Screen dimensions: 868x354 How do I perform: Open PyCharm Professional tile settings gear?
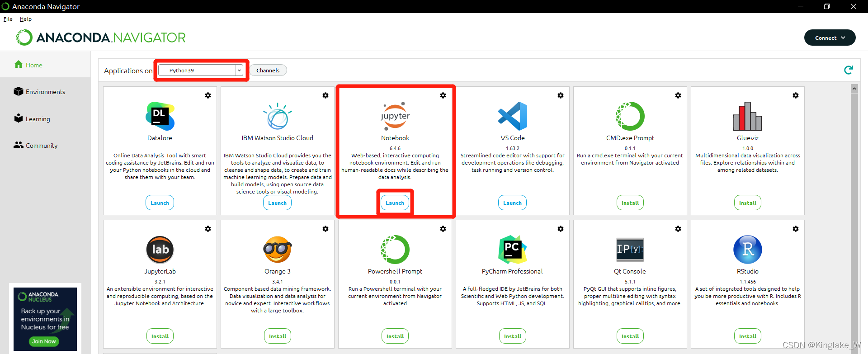pyautogui.click(x=561, y=229)
